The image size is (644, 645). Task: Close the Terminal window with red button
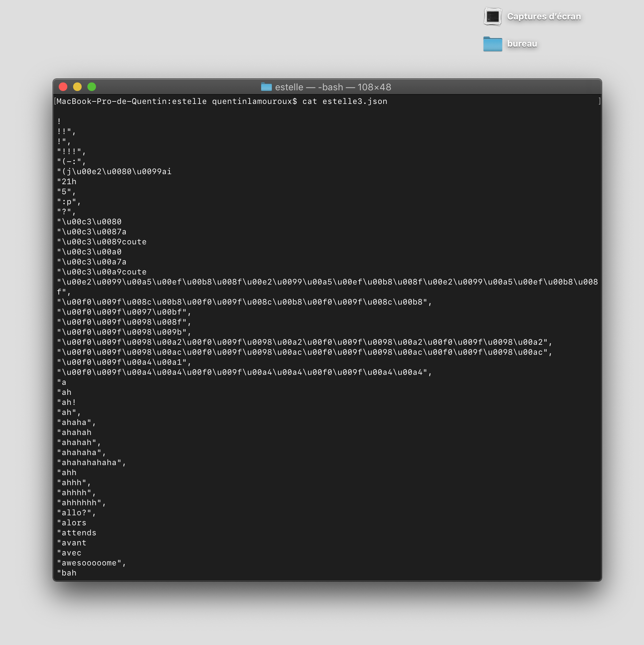coord(63,87)
